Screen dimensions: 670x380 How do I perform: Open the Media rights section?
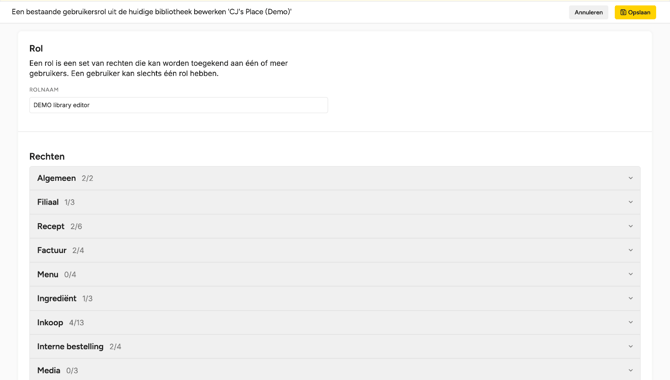click(335, 370)
